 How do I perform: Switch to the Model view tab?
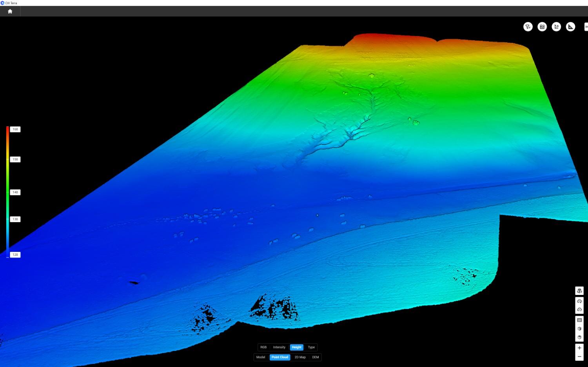[261, 357]
